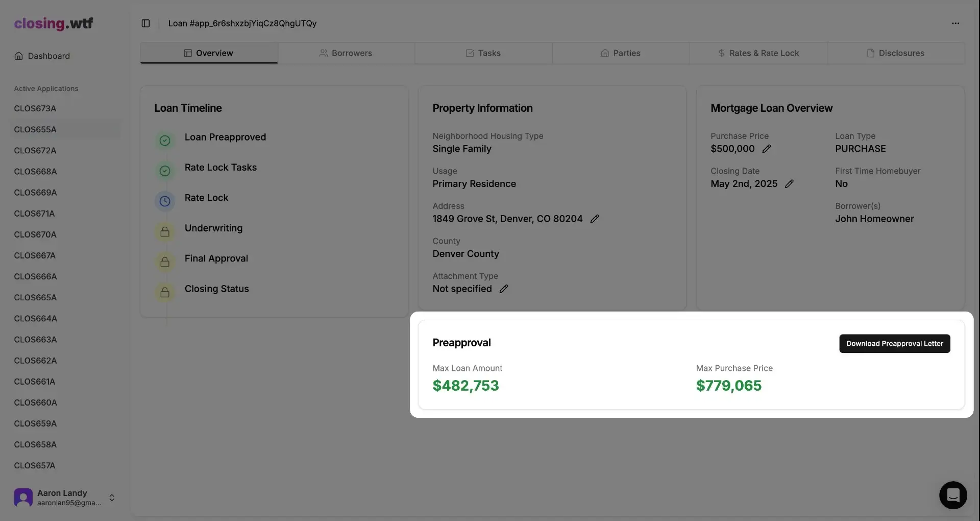The image size is (980, 521).
Task: Edit the Closing Date using pencil icon
Action: (789, 184)
